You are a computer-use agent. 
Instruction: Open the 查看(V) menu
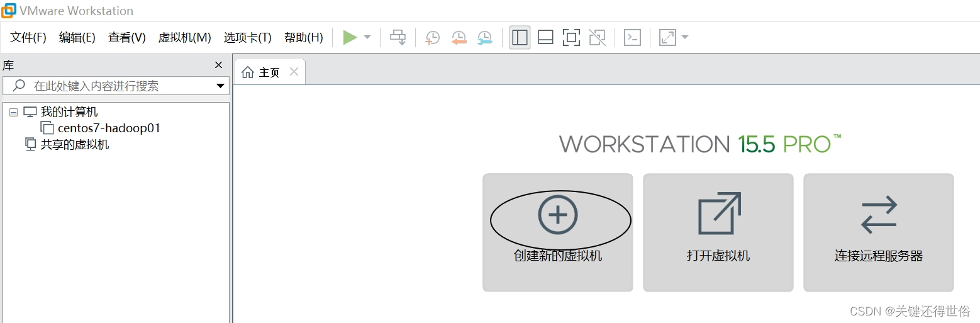click(x=126, y=38)
